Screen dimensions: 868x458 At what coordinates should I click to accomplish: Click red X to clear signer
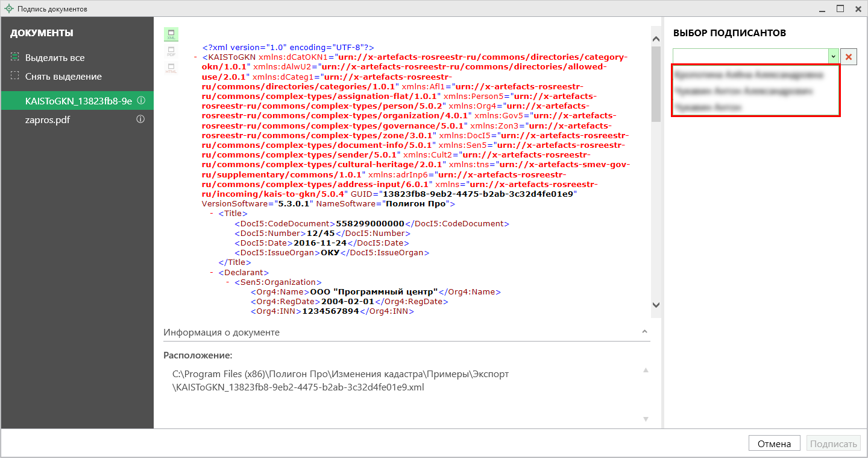[x=849, y=56]
